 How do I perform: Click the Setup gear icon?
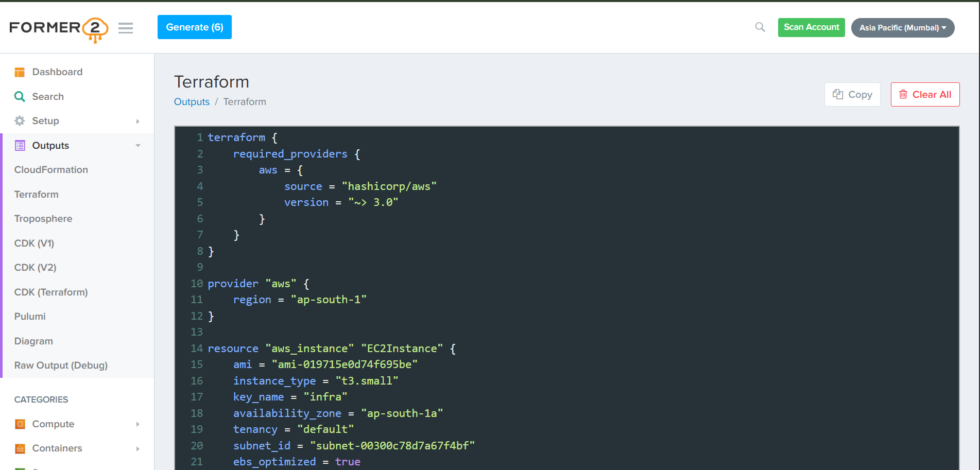point(20,120)
